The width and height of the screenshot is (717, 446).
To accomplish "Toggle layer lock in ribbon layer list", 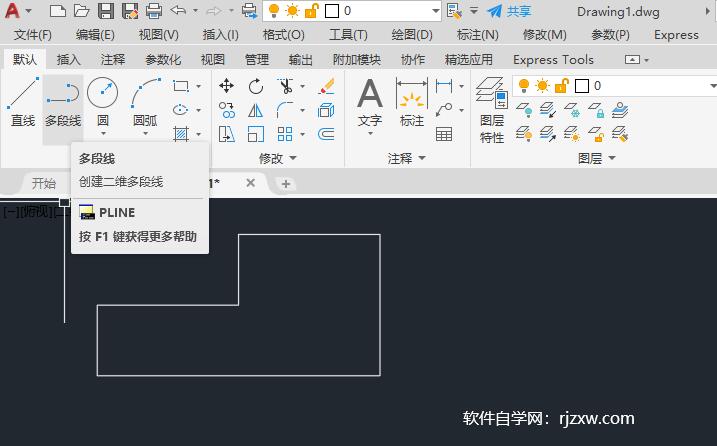I will click(x=562, y=86).
